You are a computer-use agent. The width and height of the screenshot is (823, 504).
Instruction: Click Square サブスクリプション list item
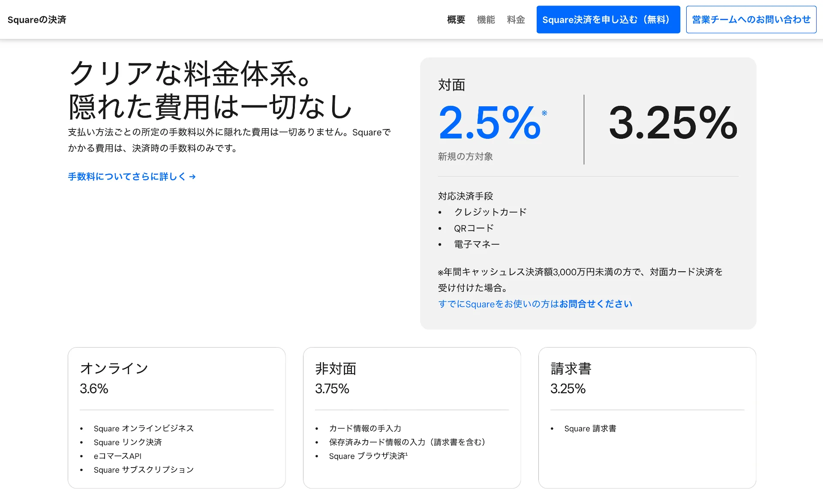144,470
